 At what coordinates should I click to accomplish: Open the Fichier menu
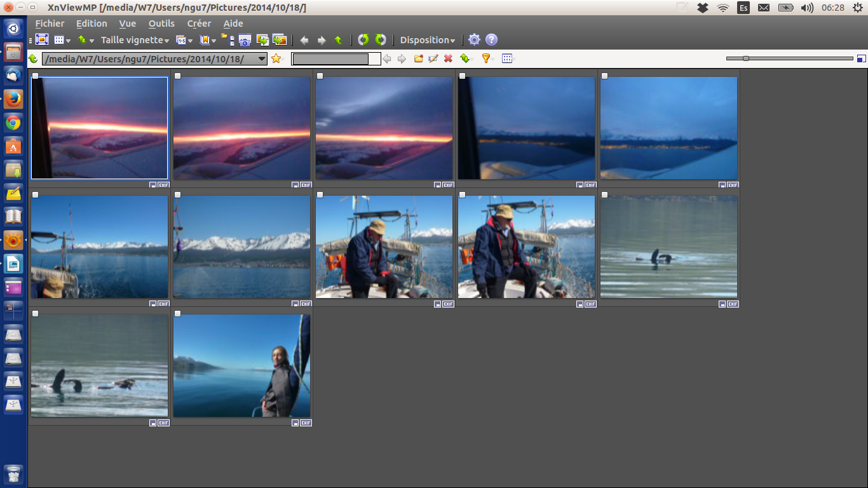click(x=50, y=24)
